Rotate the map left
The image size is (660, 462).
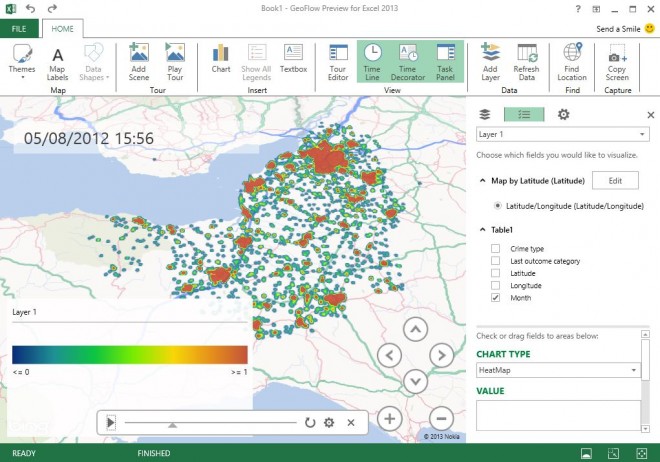click(x=389, y=356)
